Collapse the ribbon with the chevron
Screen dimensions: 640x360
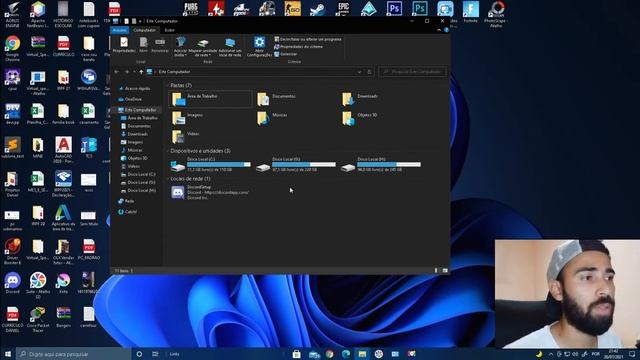tap(439, 30)
